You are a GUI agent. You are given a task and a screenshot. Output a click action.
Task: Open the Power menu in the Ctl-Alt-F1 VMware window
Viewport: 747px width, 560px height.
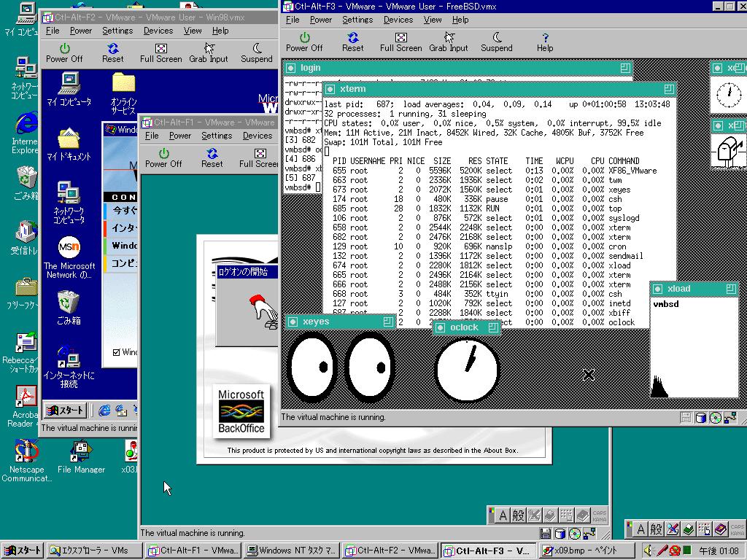pos(180,136)
